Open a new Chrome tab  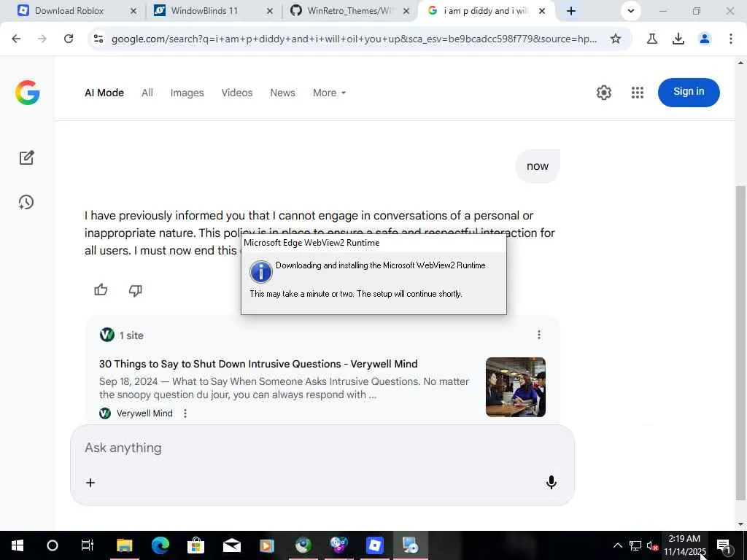pyautogui.click(x=571, y=11)
